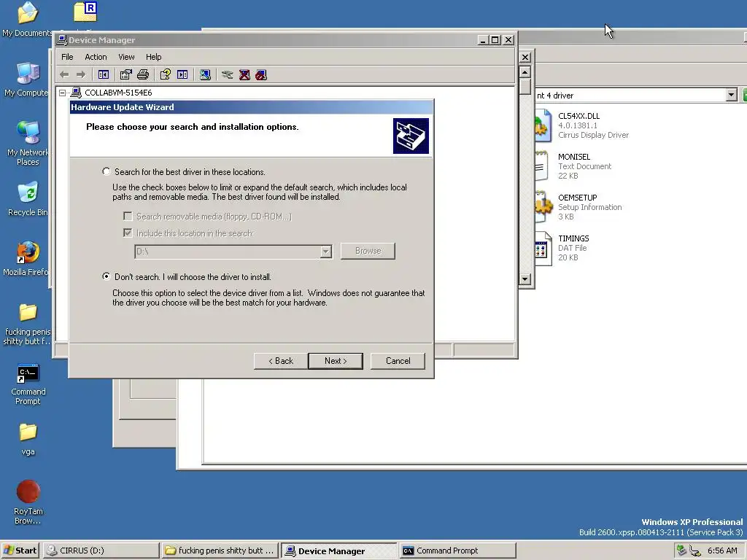This screenshot has height=560, width=747.
Task: Click the Back arrow in Device Manager toolbar
Action: point(64,75)
